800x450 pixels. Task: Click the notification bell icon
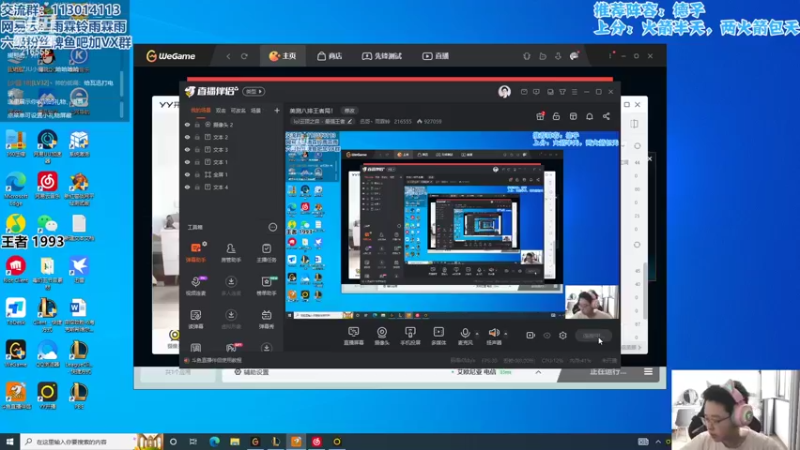coord(589,116)
